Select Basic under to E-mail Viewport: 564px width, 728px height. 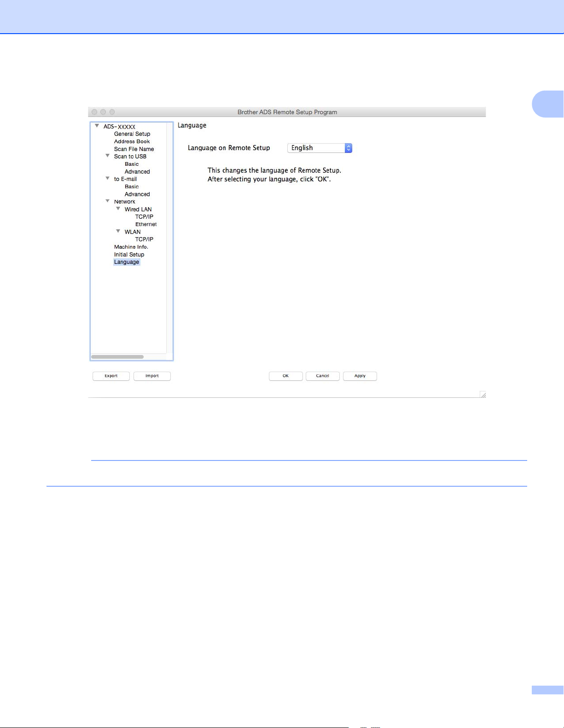[132, 186]
